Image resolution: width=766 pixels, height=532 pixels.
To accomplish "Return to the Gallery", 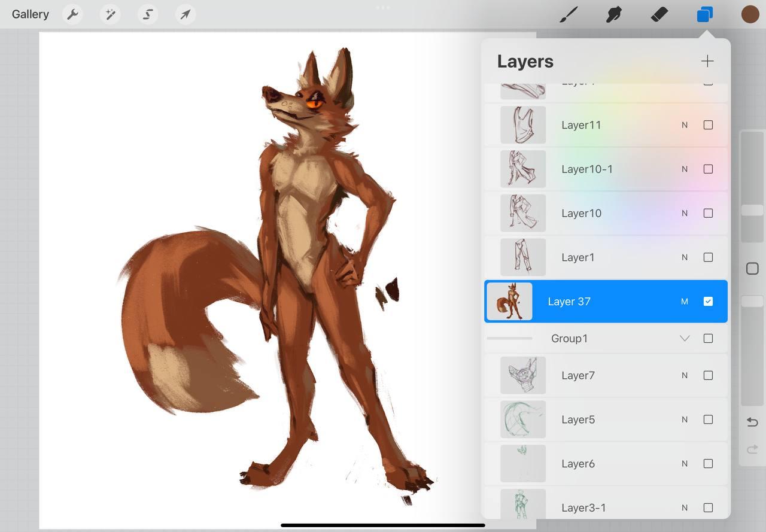I will [x=31, y=14].
